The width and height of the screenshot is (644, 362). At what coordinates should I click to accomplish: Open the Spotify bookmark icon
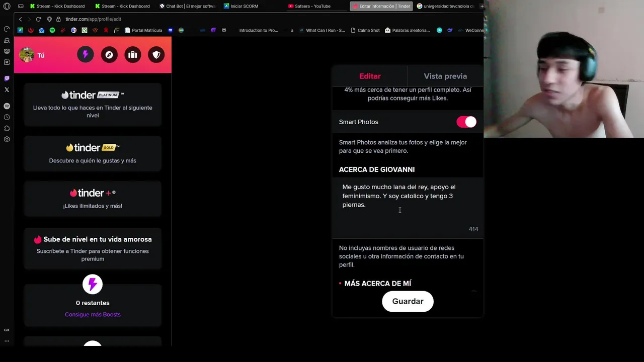tap(52, 30)
